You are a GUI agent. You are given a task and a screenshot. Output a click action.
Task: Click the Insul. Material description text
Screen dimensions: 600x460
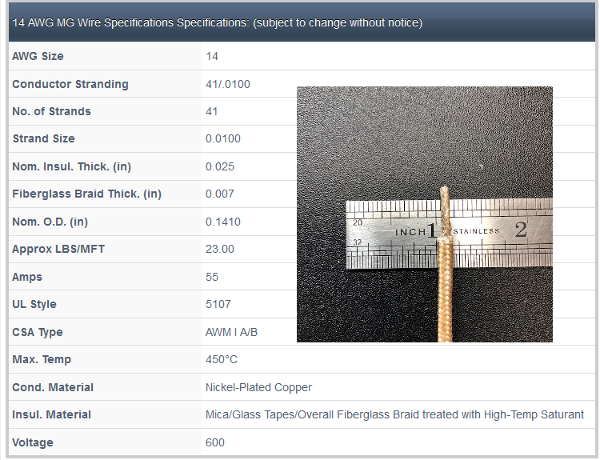395,415
